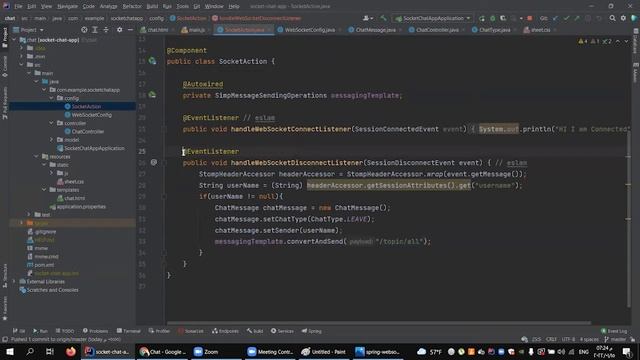Select ChatController in the project tree
640x360 pixels.
tap(87, 131)
